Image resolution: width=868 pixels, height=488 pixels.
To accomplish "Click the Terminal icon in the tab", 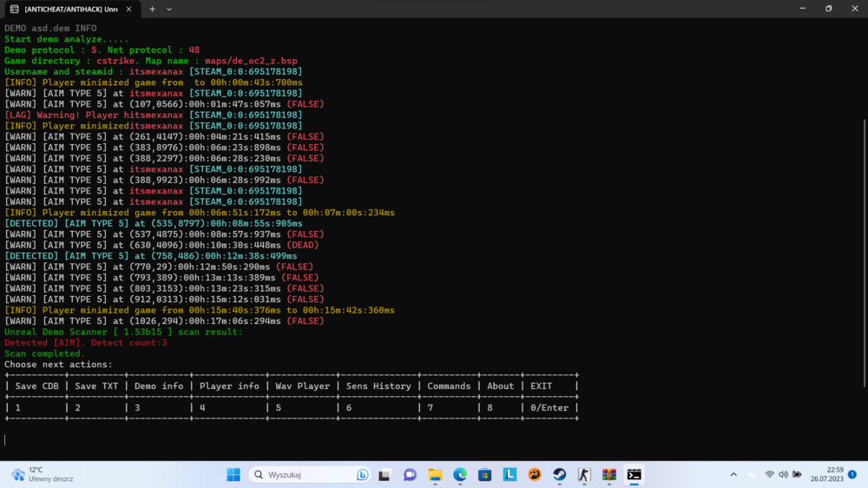I will (15, 10).
